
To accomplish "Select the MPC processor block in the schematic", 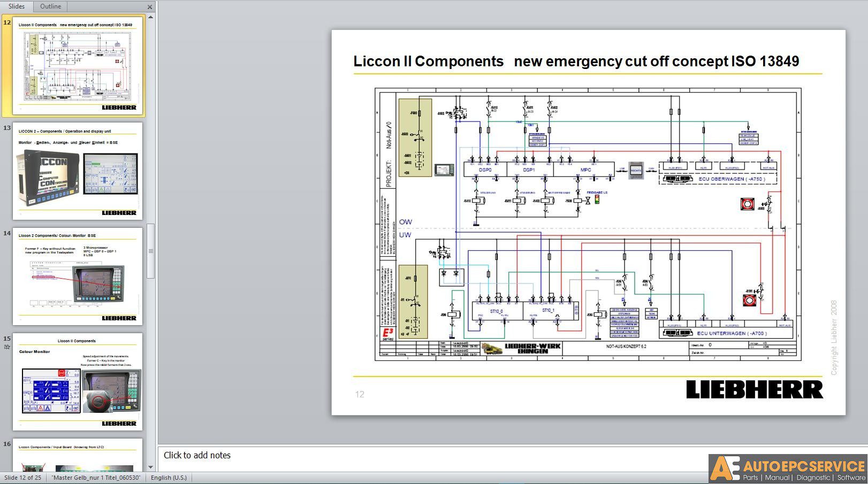I will coord(585,170).
